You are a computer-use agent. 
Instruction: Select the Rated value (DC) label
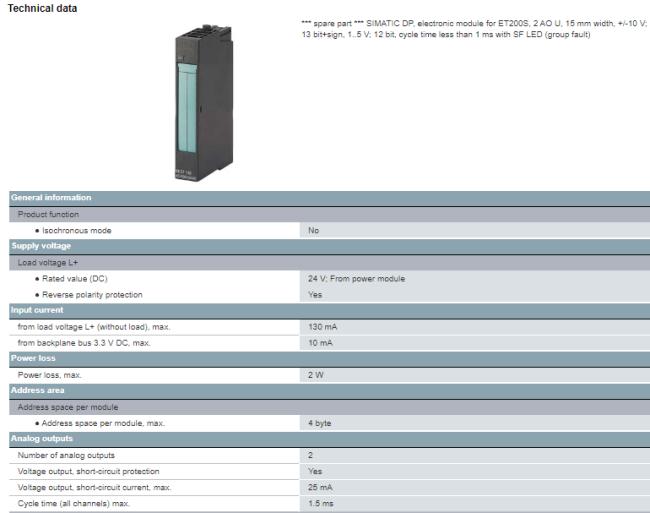(74, 278)
